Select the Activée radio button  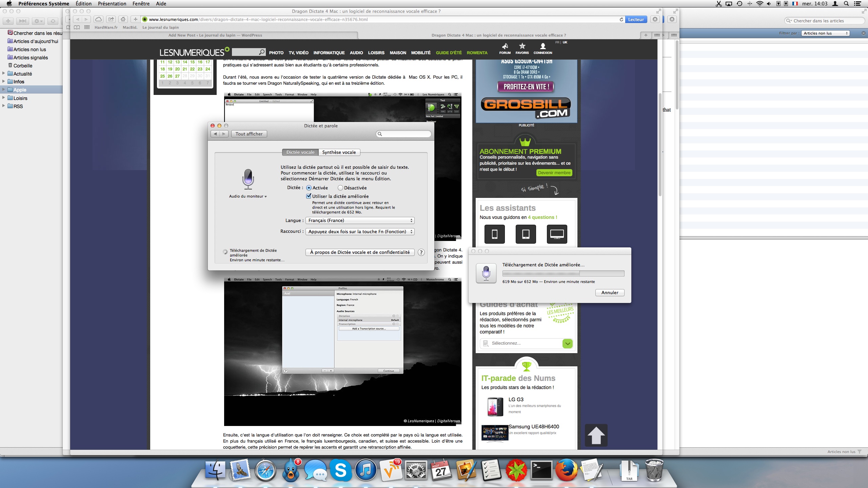click(x=309, y=188)
